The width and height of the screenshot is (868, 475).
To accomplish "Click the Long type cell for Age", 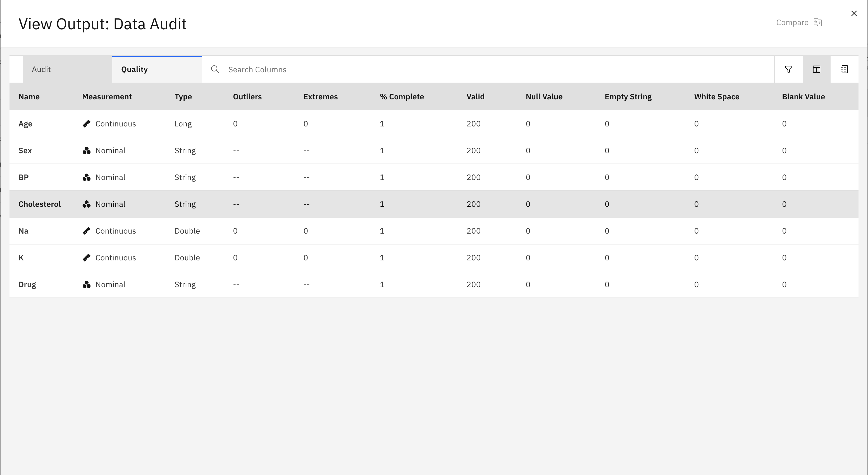I will click(x=183, y=124).
